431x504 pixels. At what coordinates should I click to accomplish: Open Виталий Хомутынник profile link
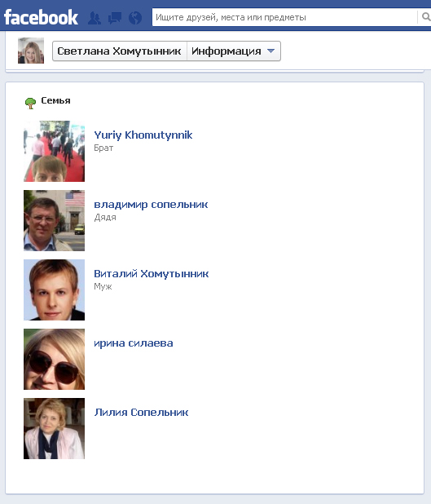point(152,273)
